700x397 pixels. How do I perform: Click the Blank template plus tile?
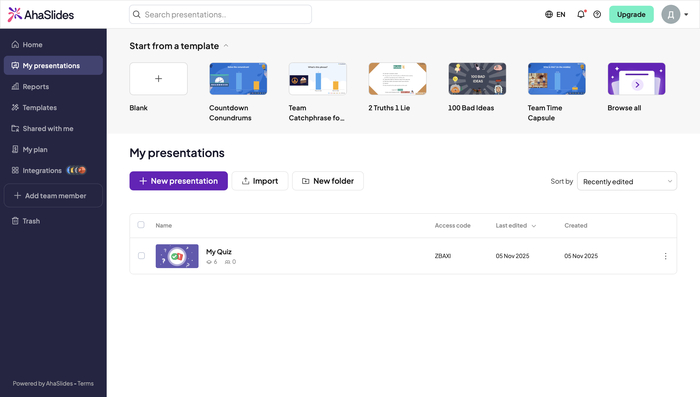[x=158, y=79]
